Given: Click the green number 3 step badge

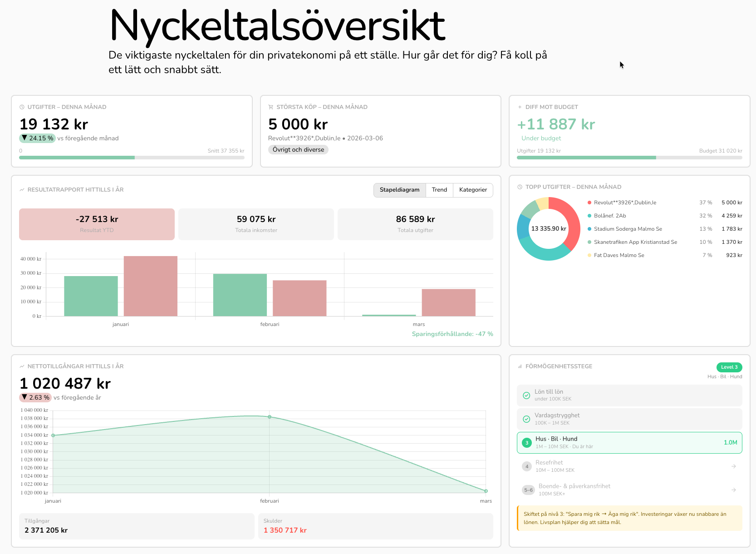Looking at the screenshot, I should (x=526, y=443).
